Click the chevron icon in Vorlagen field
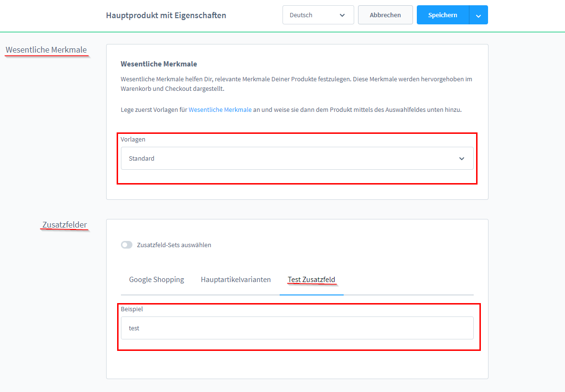The image size is (565, 392). (461, 159)
